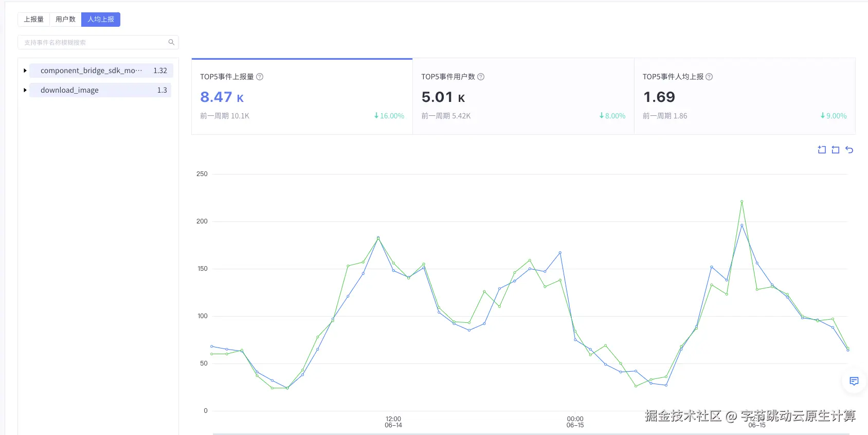
Task: Expand the component_bridge_sdk_mo… tree arrow
Action: click(25, 71)
